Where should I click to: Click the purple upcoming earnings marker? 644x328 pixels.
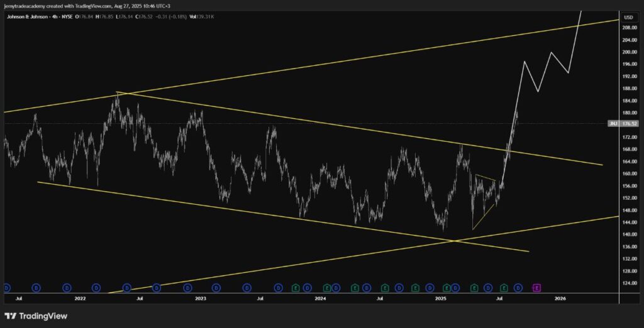pyautogui.click(x=536, y=288)
